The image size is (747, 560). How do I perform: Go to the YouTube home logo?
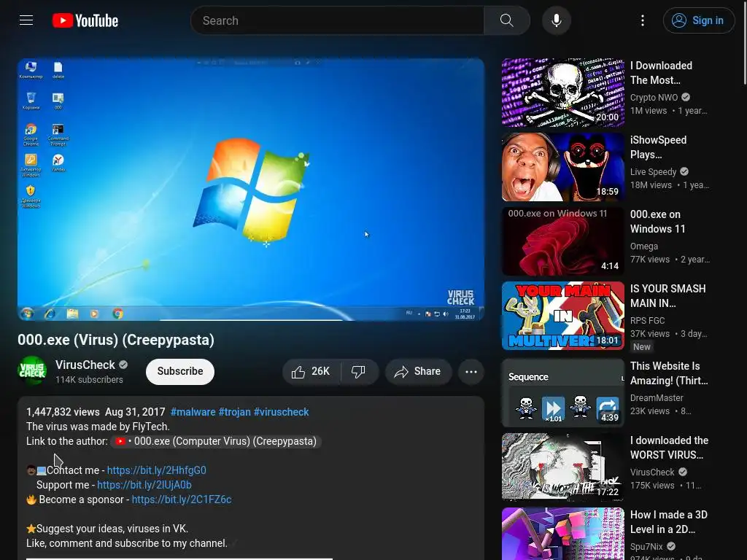click(85, 20)
